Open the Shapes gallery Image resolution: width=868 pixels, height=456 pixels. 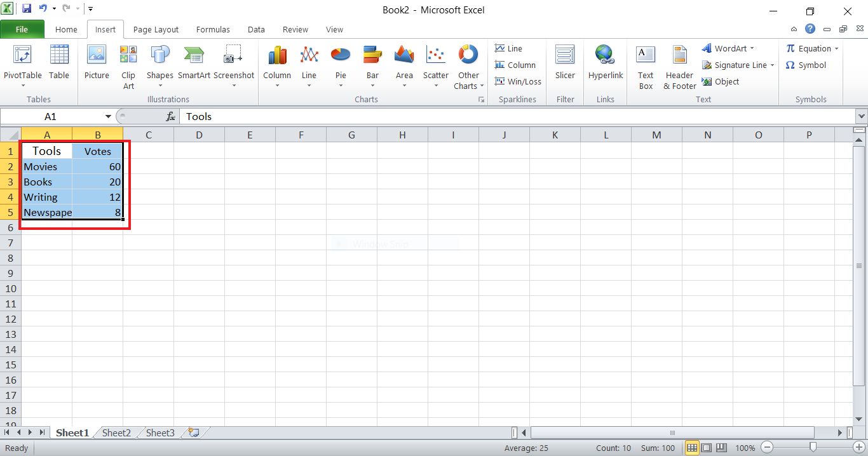[159, 67]
